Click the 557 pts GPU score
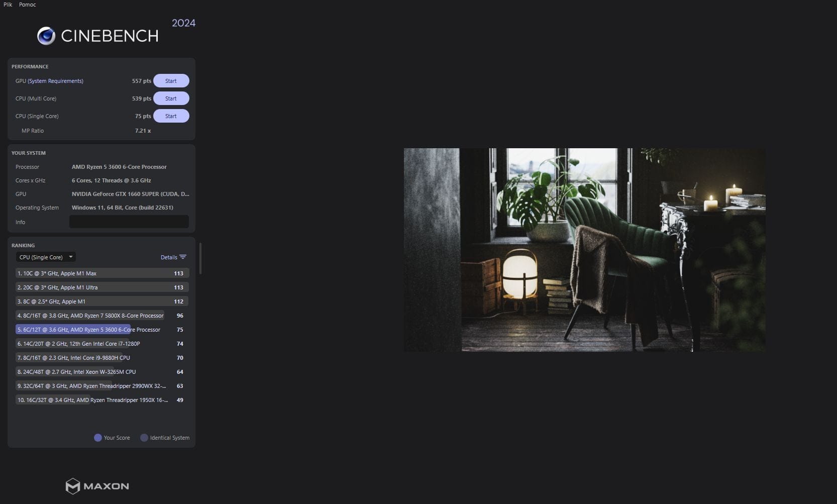The width and height of the screenshot is (837, 504). click(142, 81)
